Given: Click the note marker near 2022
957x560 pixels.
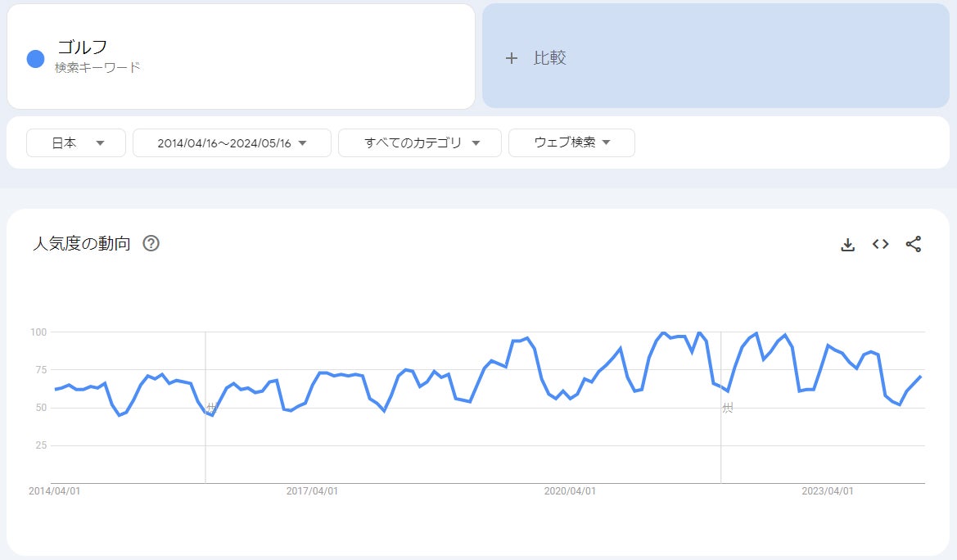Looking at the screenshot, I should click(727, 407).
